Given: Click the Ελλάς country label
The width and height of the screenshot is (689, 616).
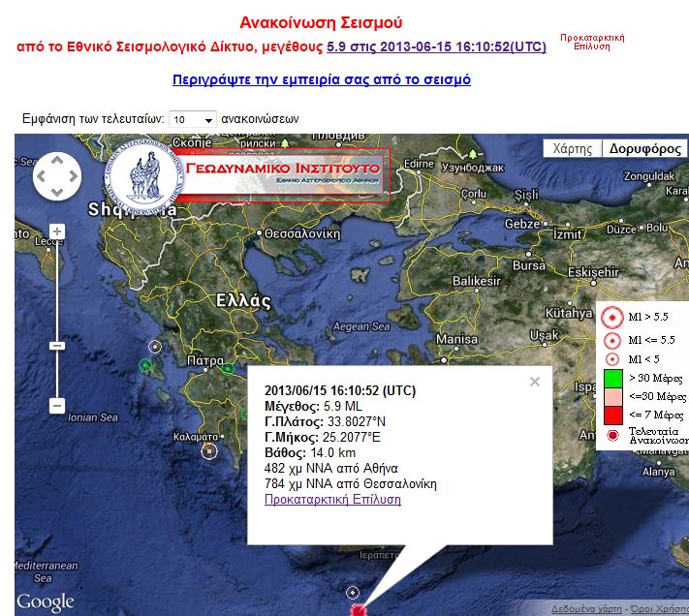Looking at the screenshot, I should 243,301.
